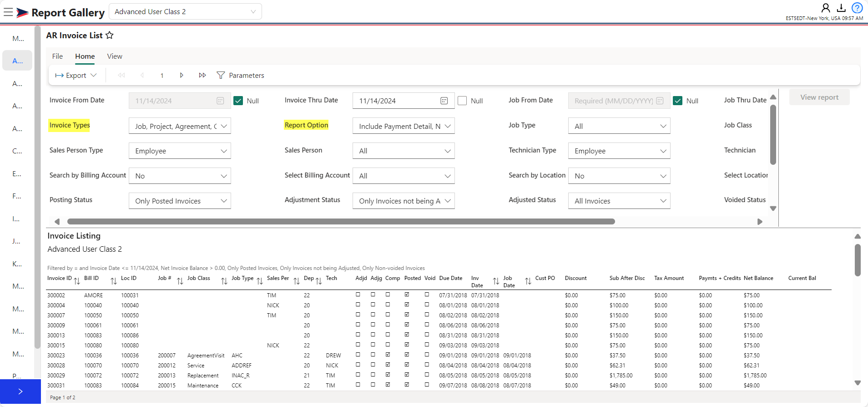
Task: Open Invoice Types dropdown
Action: (180, 126)
